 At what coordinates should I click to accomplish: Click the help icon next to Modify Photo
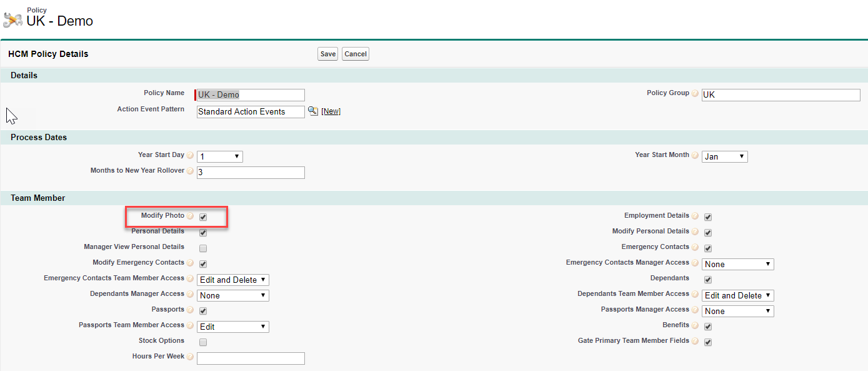[x=190, y=216]
